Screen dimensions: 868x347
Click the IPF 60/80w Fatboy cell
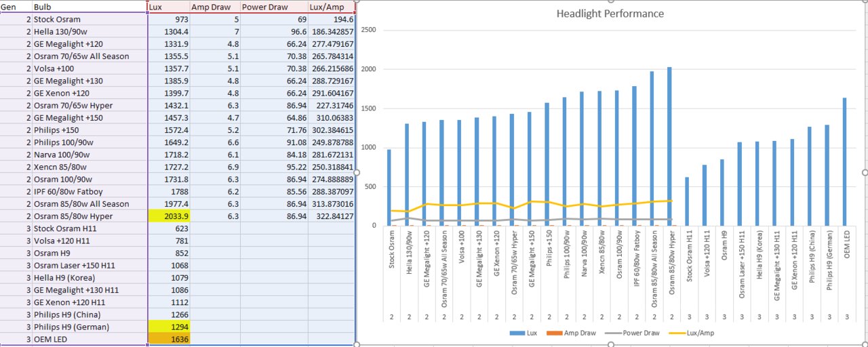(x=90, y=191)
